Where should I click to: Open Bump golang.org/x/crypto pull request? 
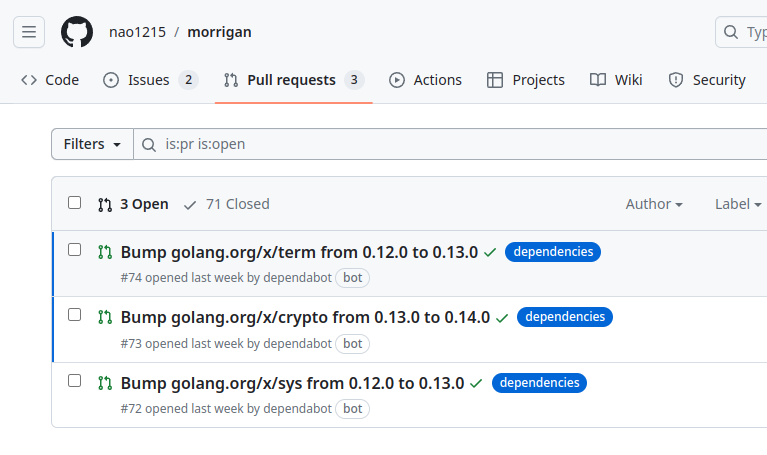click(305, 317)
